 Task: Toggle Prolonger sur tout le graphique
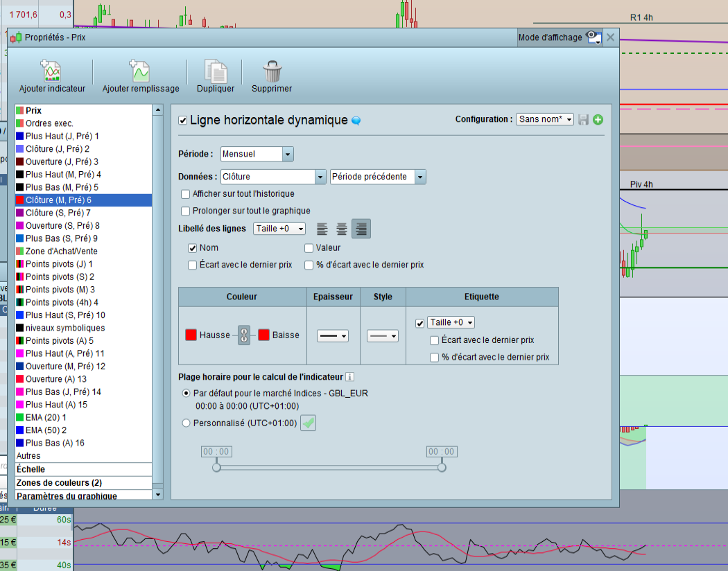pos(186,211)
